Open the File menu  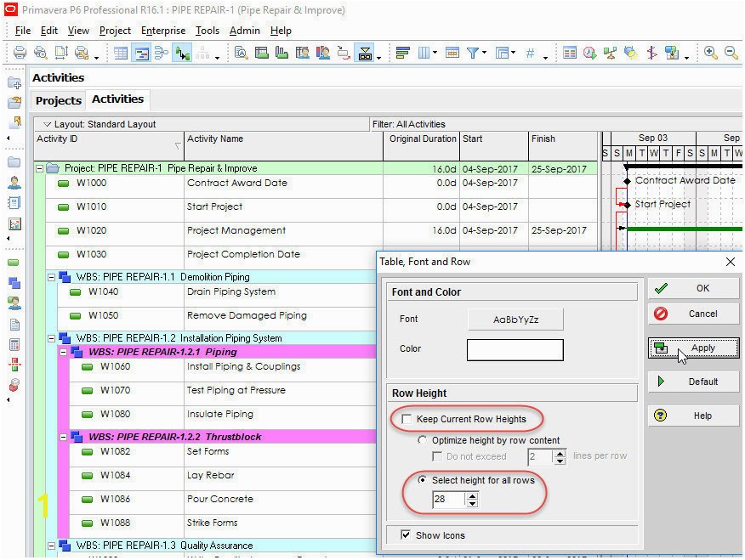click(x=22, y=31)
